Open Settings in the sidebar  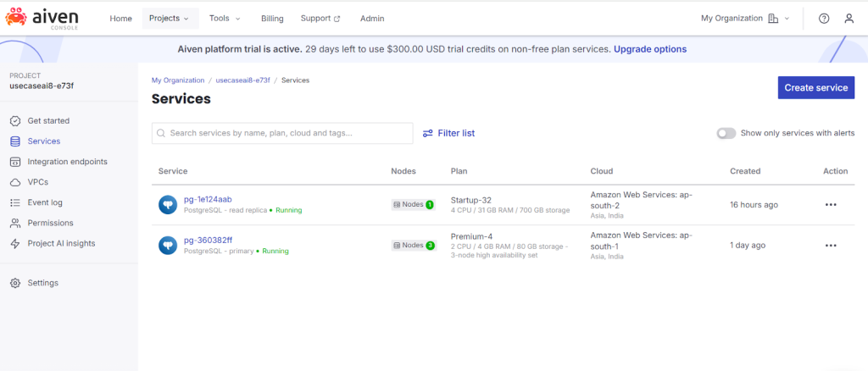(x=42, y=283)
